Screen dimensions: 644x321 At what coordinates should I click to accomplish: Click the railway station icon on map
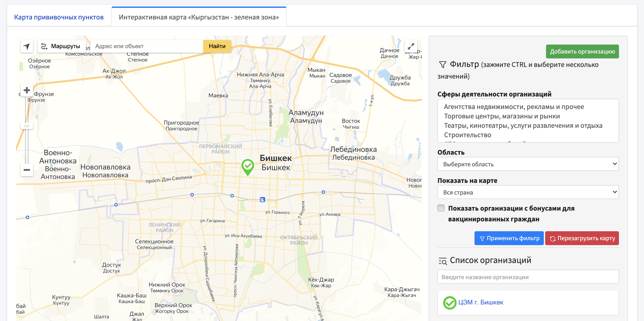pyautogui.click(x=262, y=199)
